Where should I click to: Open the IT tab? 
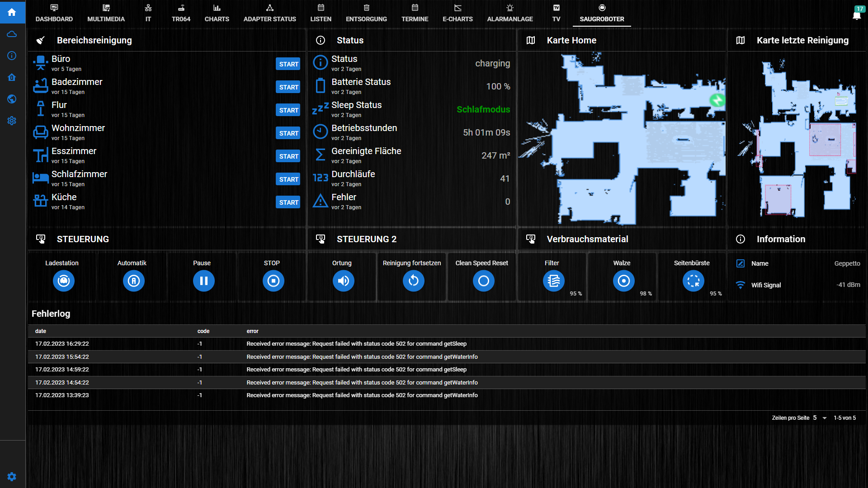click(x=148, y=13)
